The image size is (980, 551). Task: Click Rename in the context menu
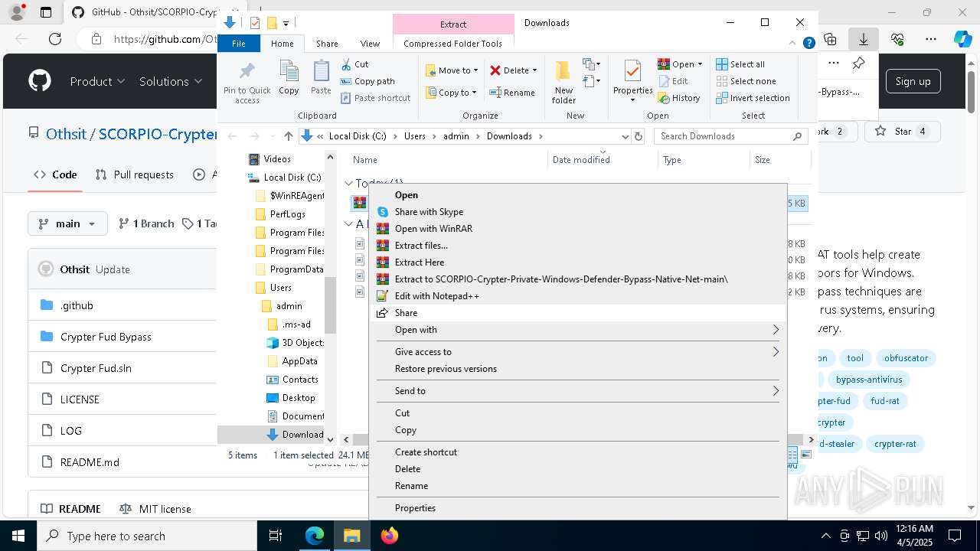coord(578,486)
